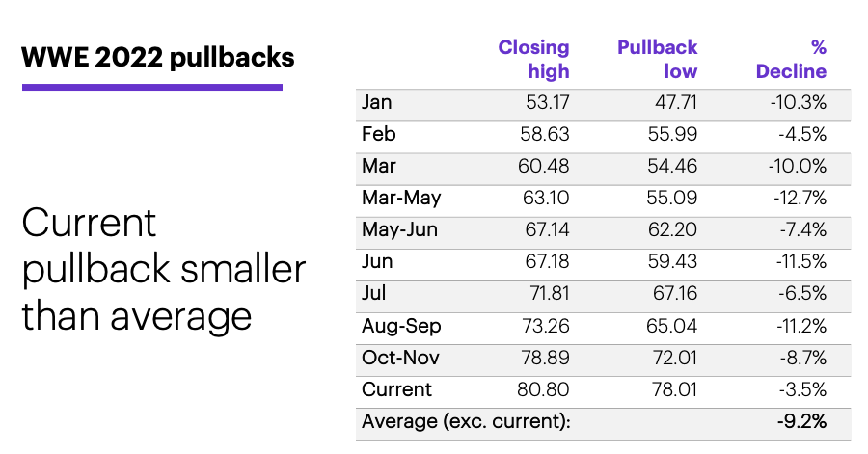The height and width of the screenshot is (454, 868).
Task: Select the Pullback low column header
Action: point(657,59)
